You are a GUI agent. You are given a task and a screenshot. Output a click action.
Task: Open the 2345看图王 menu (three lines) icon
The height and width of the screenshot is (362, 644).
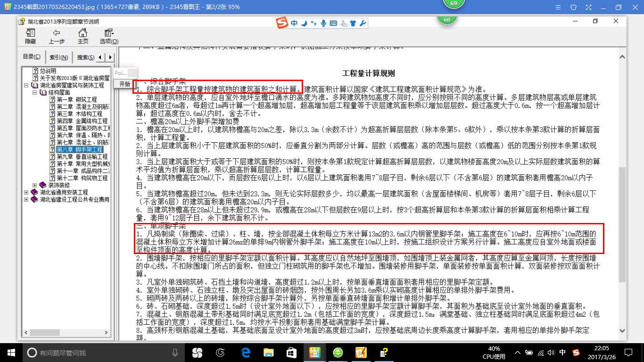[559, 7]
